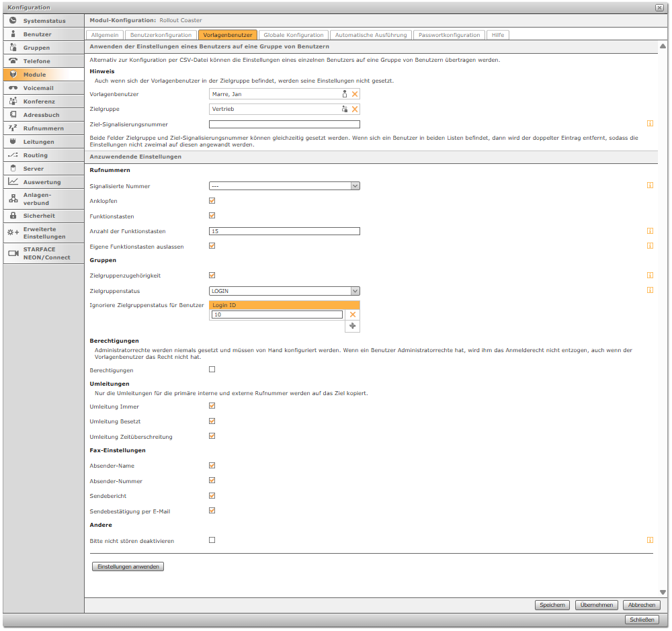Click the group picker icon beside Zielgruppe

point(345,109)
